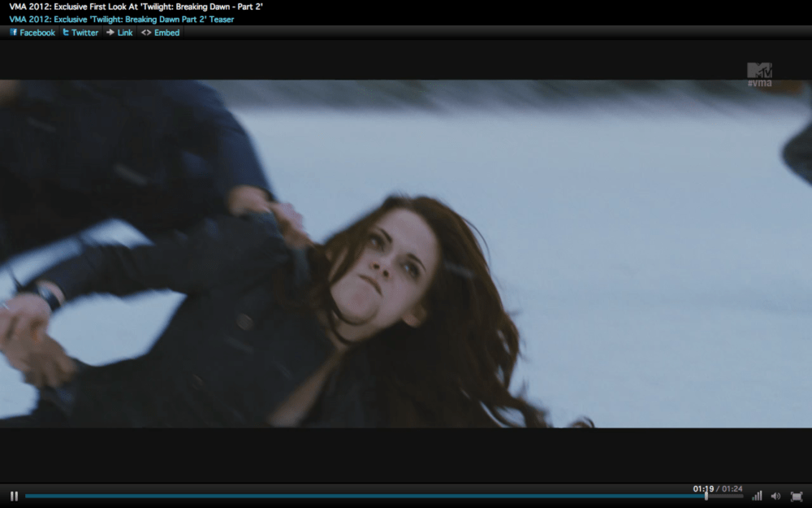Open the 'Breaking Dawn Part 2' Teaser link
Image resolution: width=812 pixels, height=508 pixels.
coord(122,19)
